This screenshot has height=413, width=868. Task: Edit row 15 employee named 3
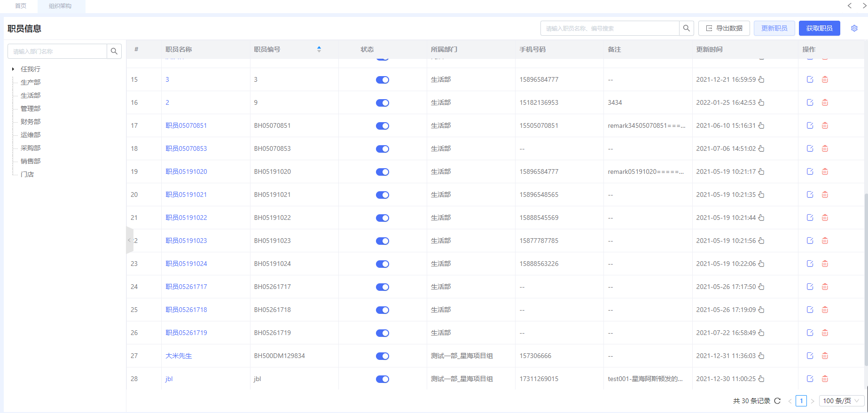tap(810, 79)
